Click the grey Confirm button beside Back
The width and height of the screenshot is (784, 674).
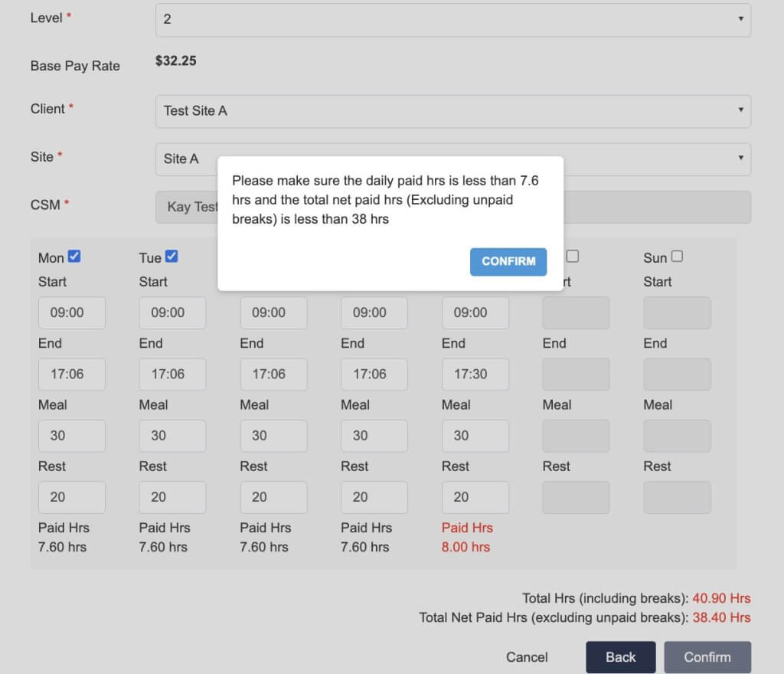(x=707, y=657)
